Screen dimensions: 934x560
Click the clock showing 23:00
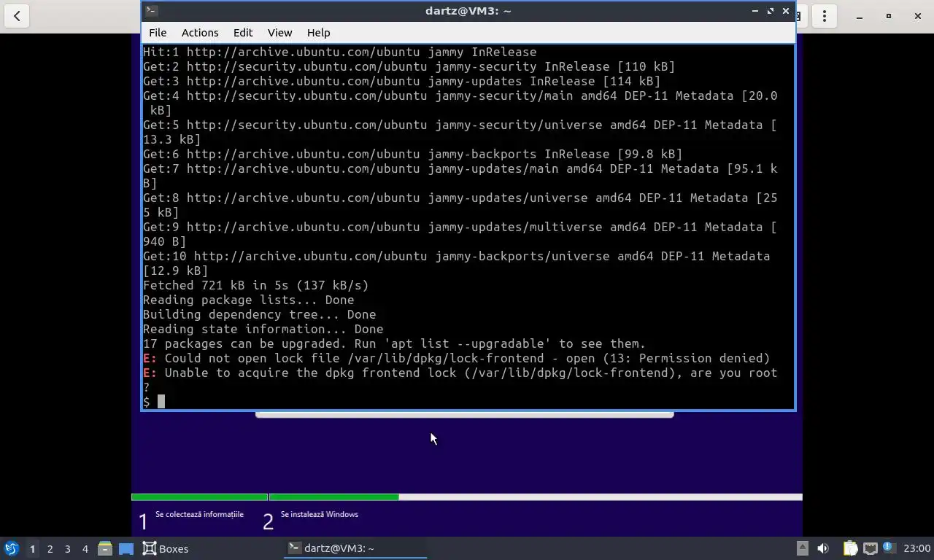point(917,548)
